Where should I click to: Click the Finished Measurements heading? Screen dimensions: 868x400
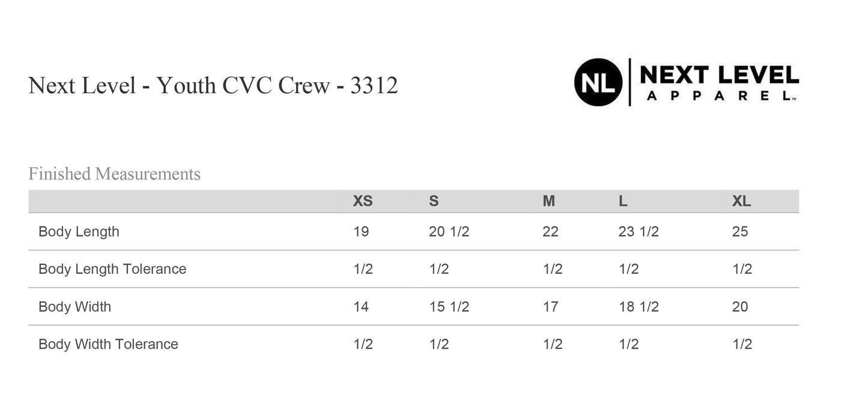click(x=115, y=174)
